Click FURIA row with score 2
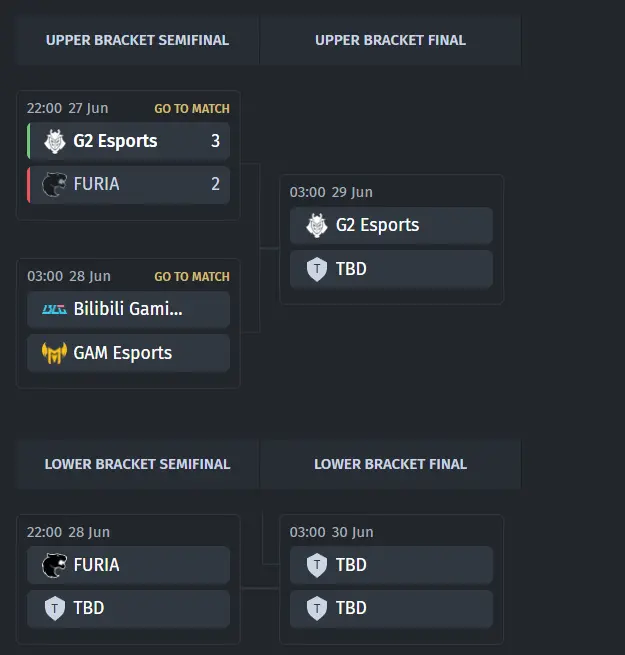625x655 pixels. coord(128,184)
